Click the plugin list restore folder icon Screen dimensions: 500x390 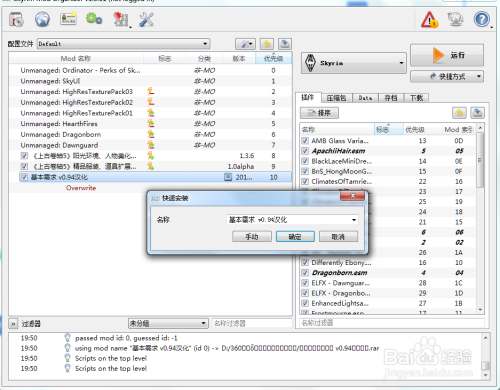tap(459, 113)
